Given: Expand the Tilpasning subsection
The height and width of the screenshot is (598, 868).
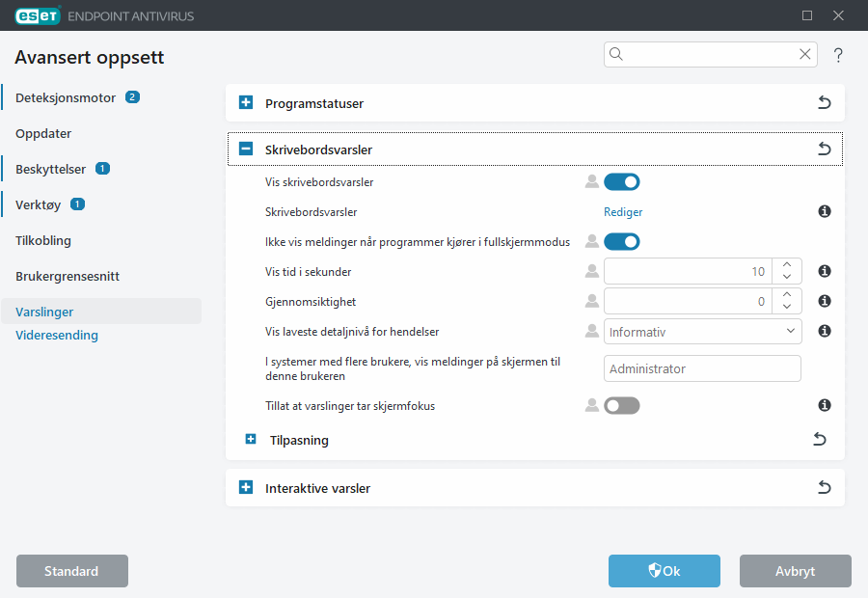Looking at the screenshot, I should pos(251,439).
